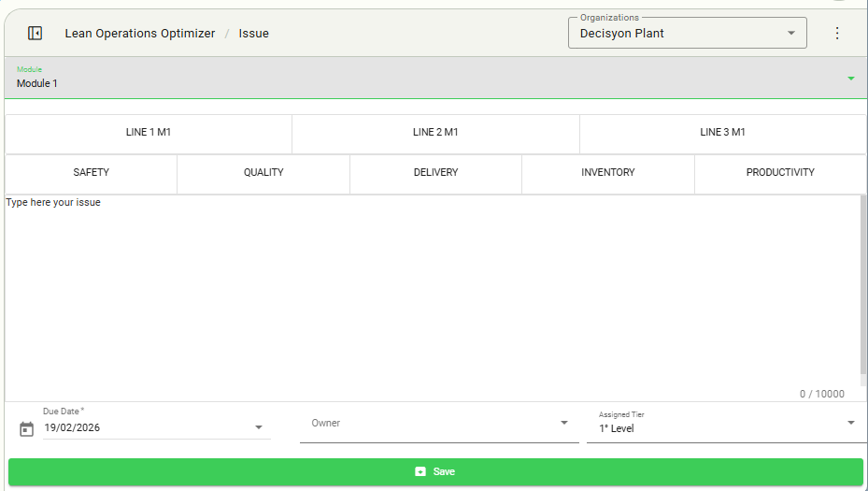Choose the PRODUCTIVITY category
The height and width of the screenshot is (491, 868).
pyautogui.click(x=780, y=173)
